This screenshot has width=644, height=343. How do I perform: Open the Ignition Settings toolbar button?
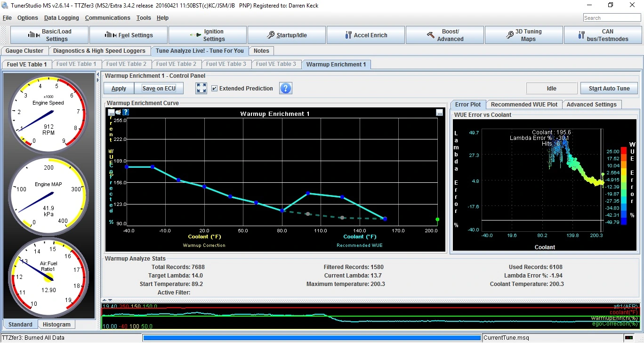[208, 35]
